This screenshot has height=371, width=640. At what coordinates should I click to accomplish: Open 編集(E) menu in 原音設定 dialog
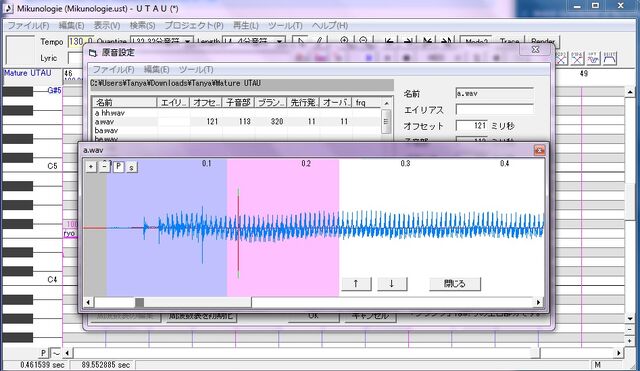(x=156, y=69)
